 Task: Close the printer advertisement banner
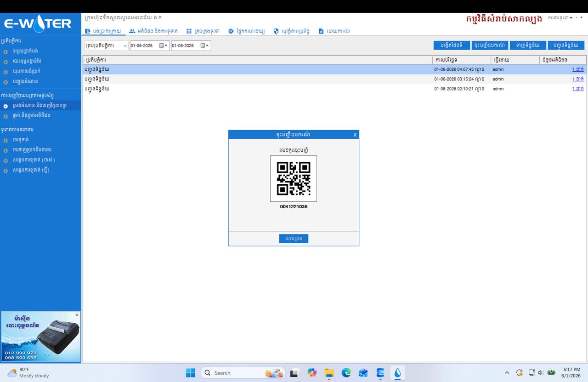[77, 315]
